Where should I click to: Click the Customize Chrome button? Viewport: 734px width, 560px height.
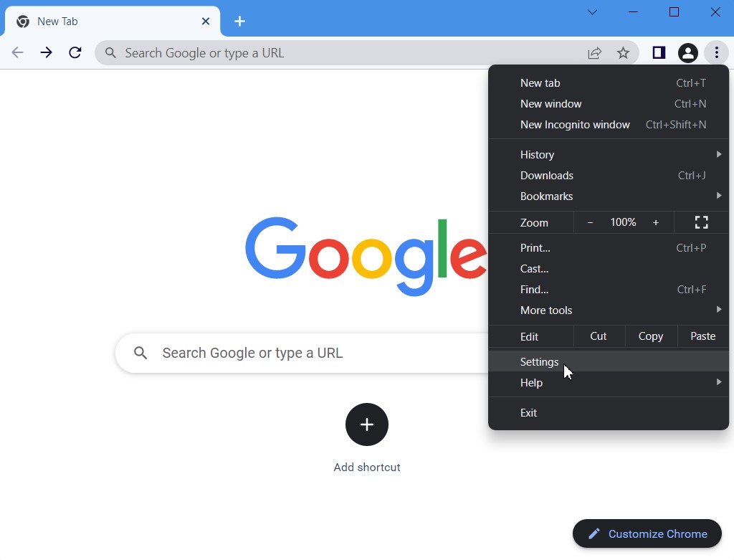click(647, 533)
